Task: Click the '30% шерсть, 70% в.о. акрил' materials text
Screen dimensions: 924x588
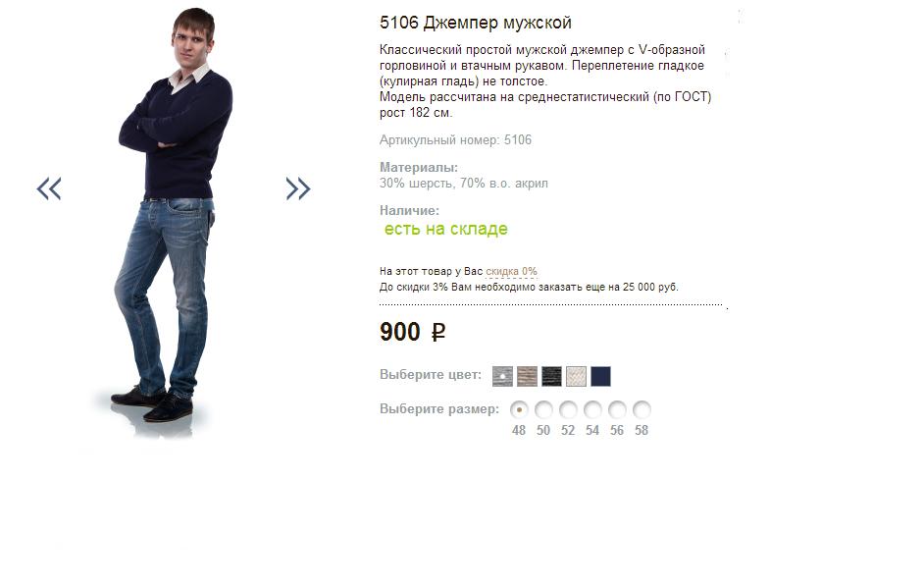Action: [464, 184]
